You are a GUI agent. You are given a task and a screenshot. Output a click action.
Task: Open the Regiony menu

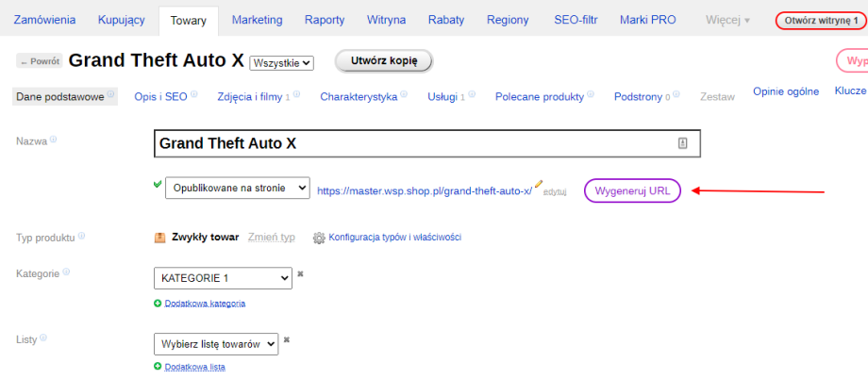pos(508,21)
